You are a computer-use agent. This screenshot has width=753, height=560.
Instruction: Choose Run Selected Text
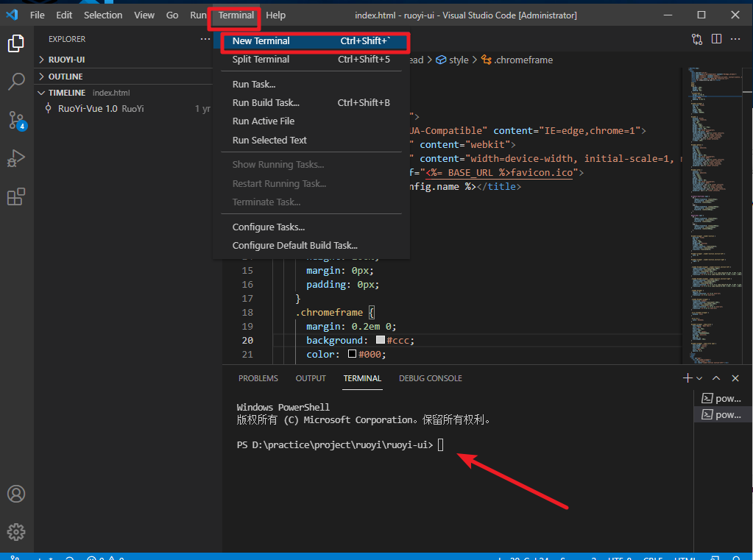311,140
